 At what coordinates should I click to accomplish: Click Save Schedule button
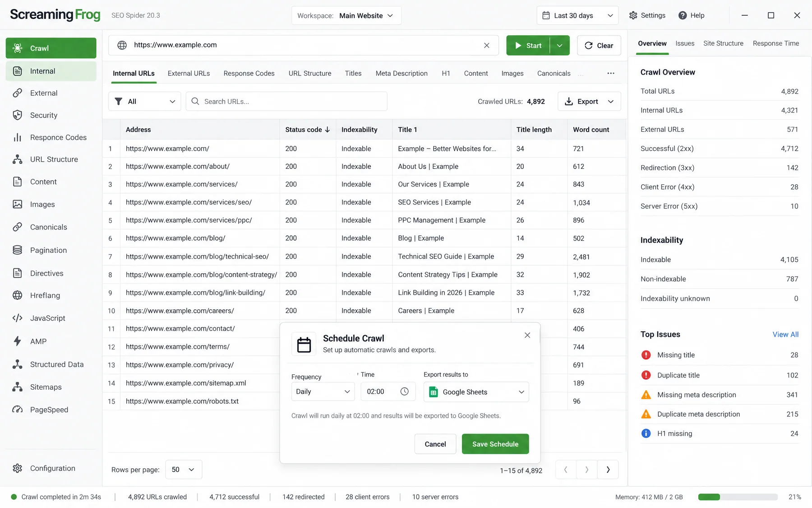tap(495, 444)
